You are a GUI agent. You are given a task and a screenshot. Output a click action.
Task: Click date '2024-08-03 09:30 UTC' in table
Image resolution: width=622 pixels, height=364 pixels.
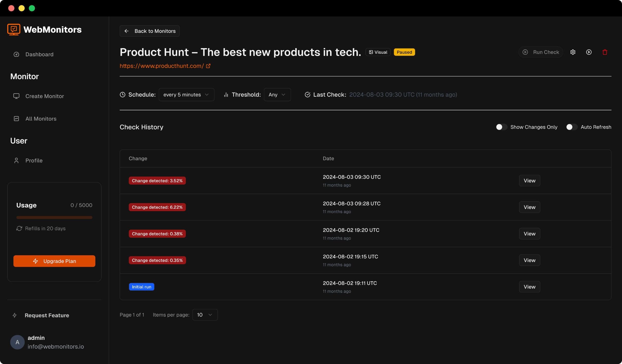[x=352, y=177]
